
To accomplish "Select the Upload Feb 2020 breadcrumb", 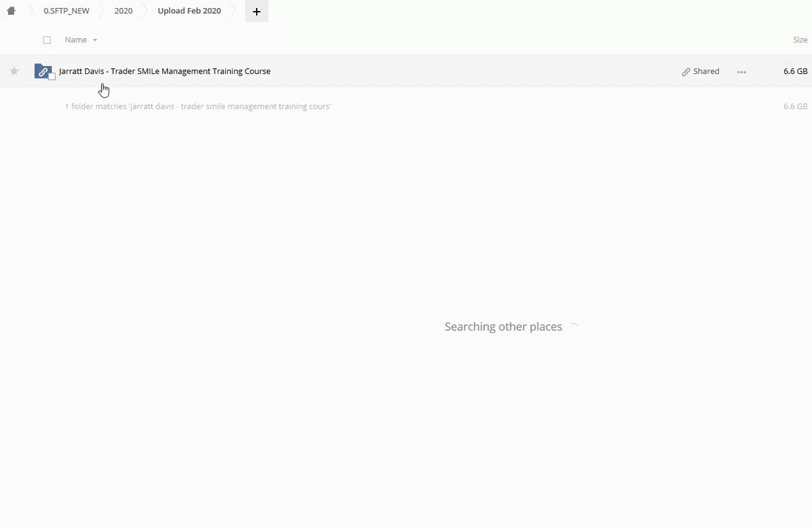I will coord(189,11).
